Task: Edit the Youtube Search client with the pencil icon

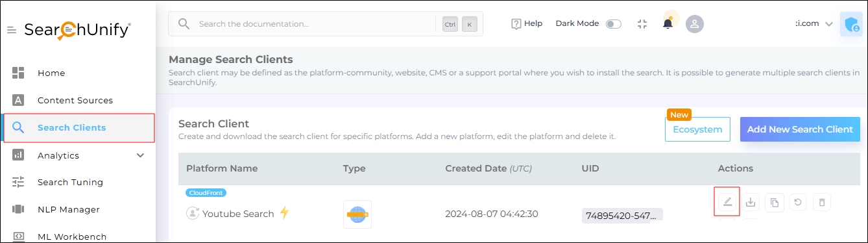Action: (727, 202)
